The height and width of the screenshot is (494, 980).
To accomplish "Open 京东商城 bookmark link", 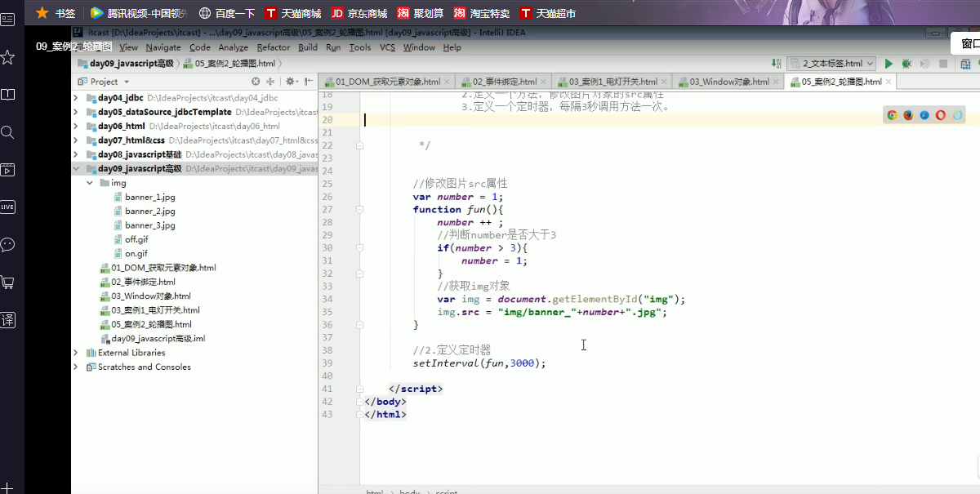I will point(359,13).
